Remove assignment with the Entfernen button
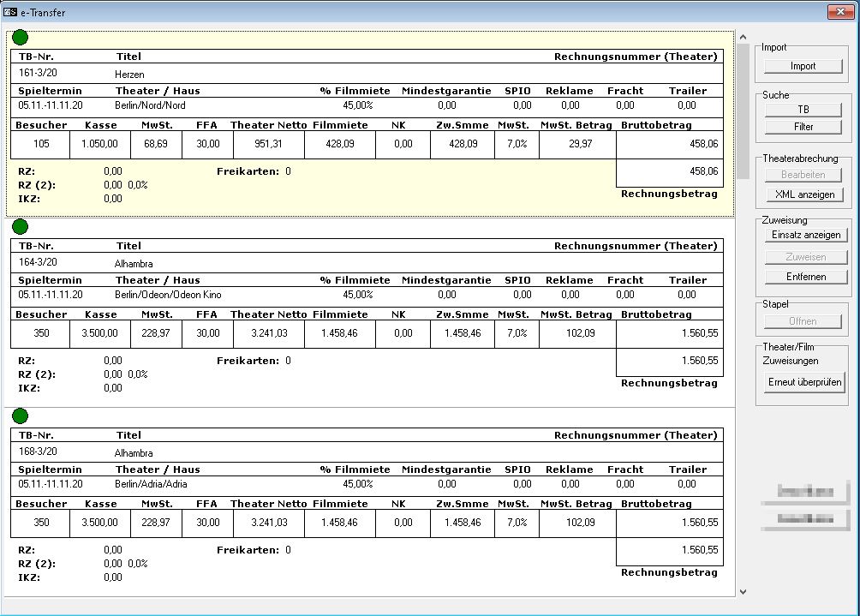The width and height of the screenshot is (860, 616). pyautogui.click(x=805, y=277)
